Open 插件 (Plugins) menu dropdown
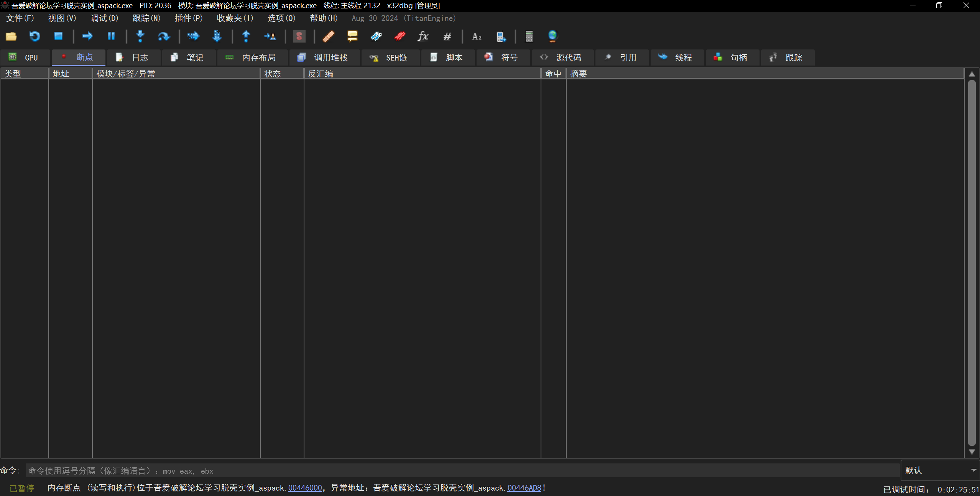 [x=188, y=18]
